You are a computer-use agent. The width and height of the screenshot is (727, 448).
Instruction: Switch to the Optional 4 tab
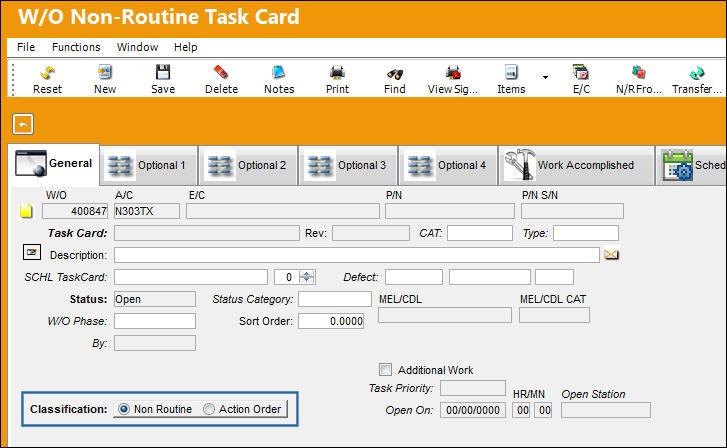click(x=448, y=166)
